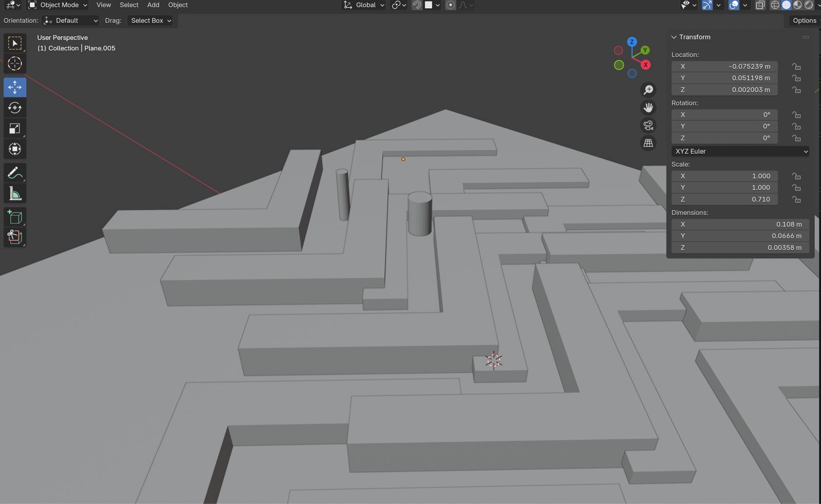Choose the Cursor tool
Image resolution: width=821 pixels, height=504 pixels.
[x=15, y=64]
